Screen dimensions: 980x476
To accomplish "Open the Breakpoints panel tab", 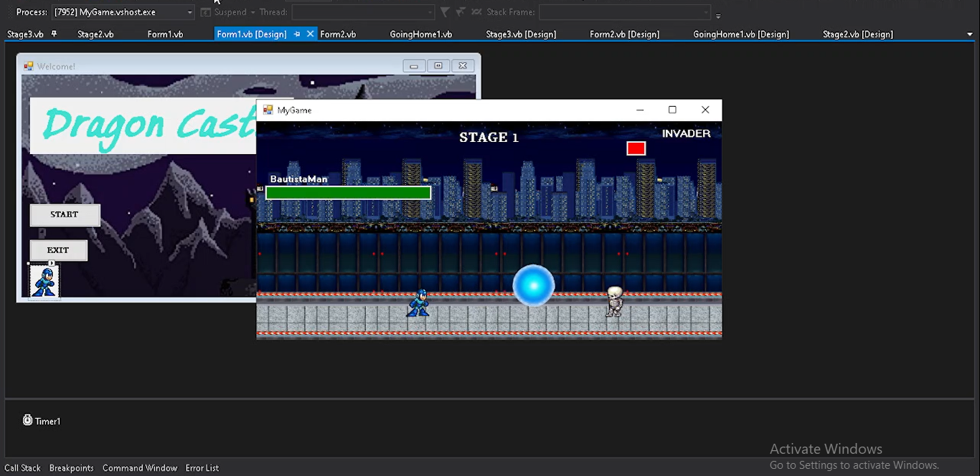I will pos(71,468).
